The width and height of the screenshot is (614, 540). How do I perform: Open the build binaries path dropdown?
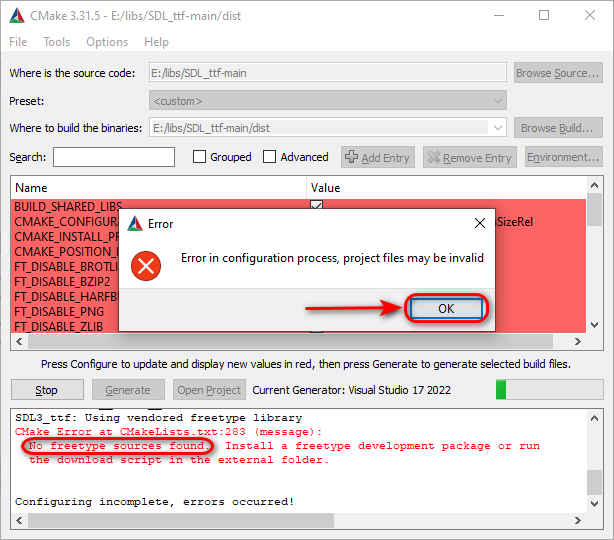pos(497,128)
